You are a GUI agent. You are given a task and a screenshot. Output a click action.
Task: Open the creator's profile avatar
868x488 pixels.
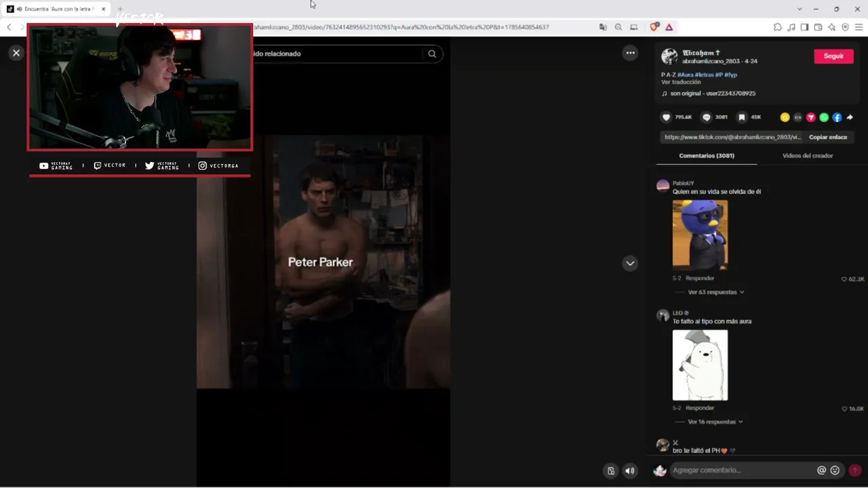[x=669, y=56]
